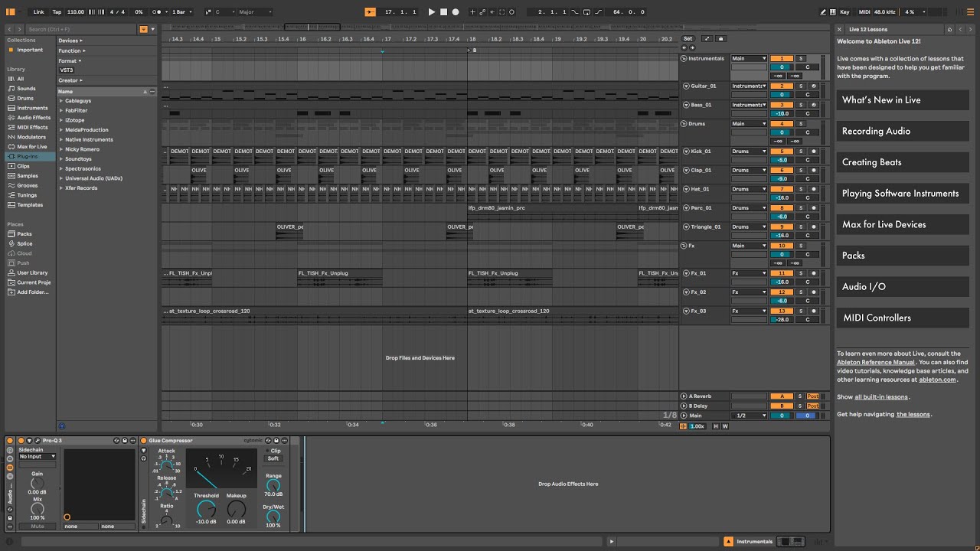Image resolution: width=980 pixels, height=551 pixels.
Task: Open the Creating Beats lesson
Action: [902, 162]
